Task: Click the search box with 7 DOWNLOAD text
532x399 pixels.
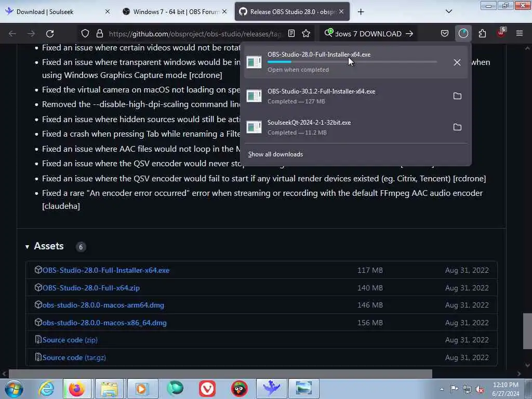Action: click(x=368, y=34)
